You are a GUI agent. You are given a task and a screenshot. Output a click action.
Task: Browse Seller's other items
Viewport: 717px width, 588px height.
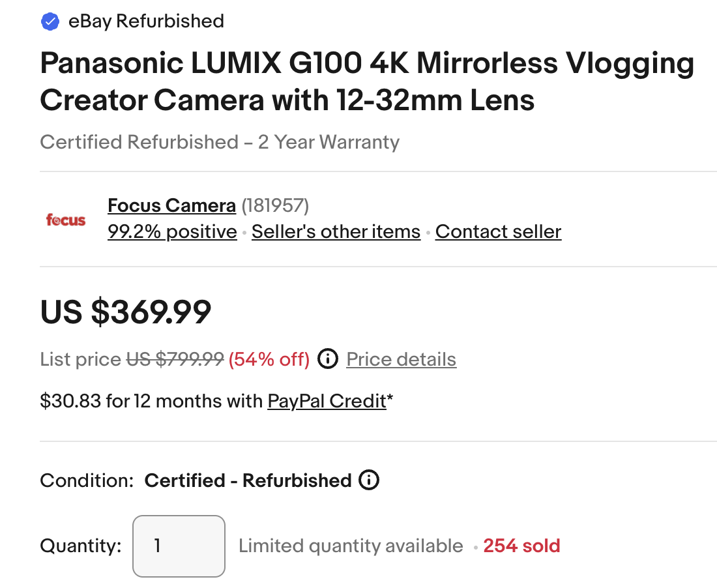point(336,231)
